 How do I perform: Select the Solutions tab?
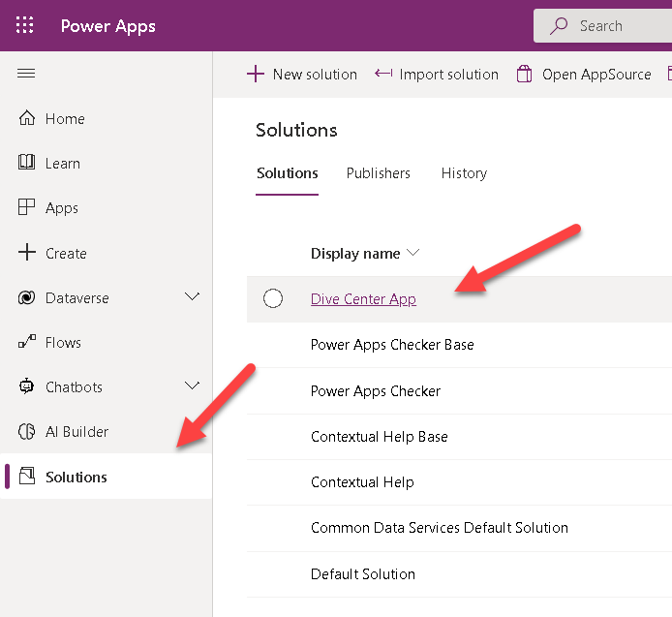click(x=288, y=173)
